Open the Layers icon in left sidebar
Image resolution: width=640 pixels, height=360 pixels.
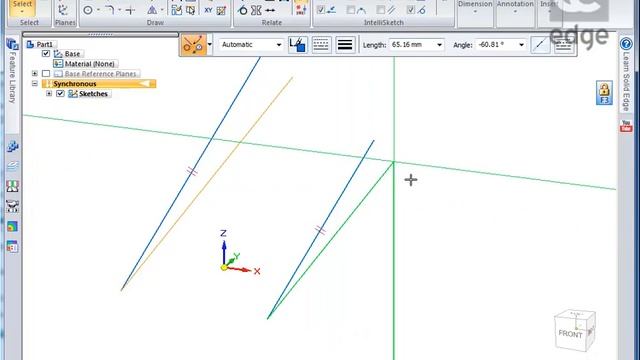13,166
